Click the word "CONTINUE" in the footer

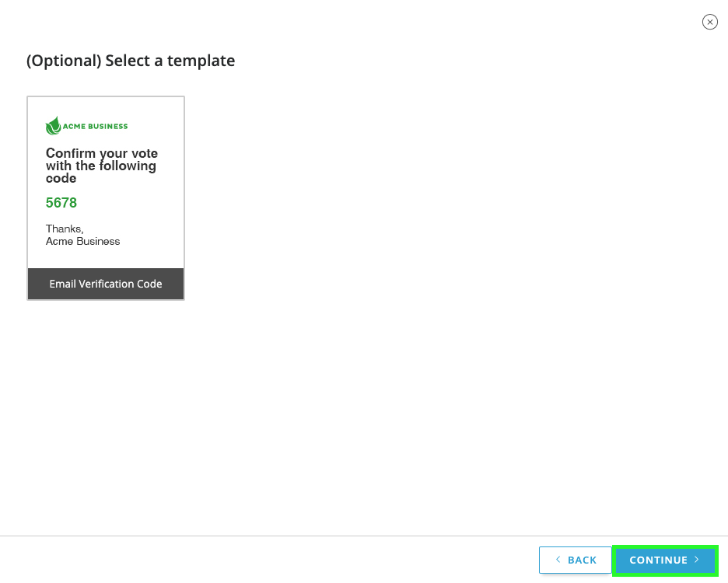point(658,560)
